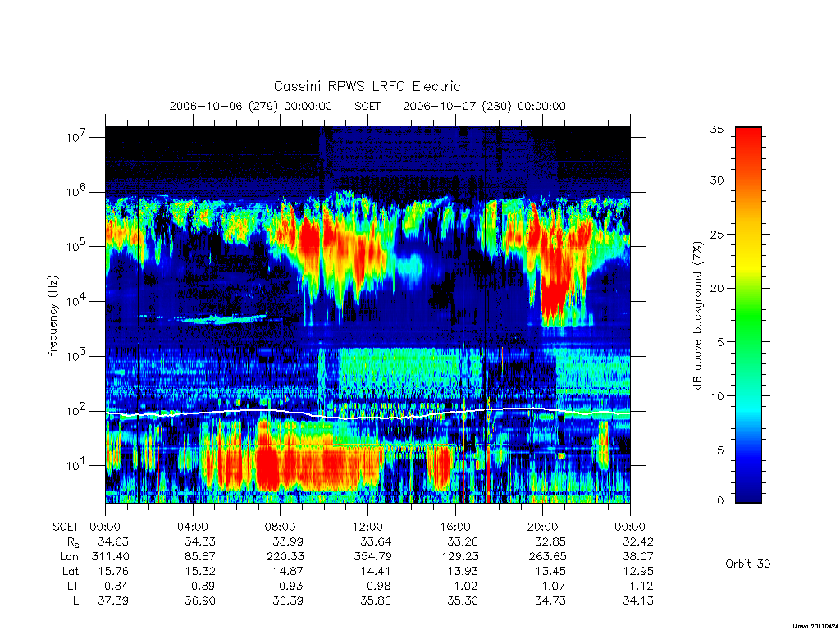Click the L value 34.13
The height and width of the screenshot is (630, 840).
[x=638, y=601]
